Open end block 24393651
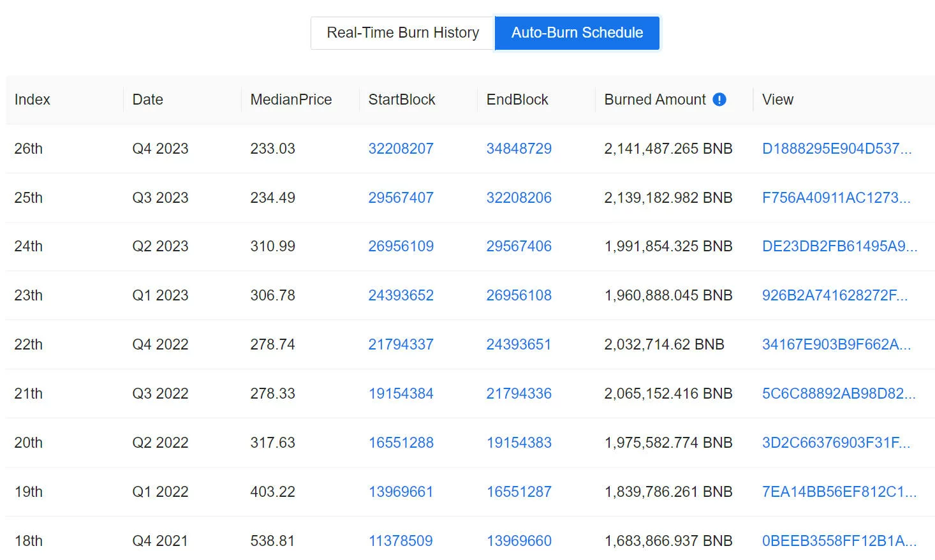935x560 pixels. [x=519, y=344]
